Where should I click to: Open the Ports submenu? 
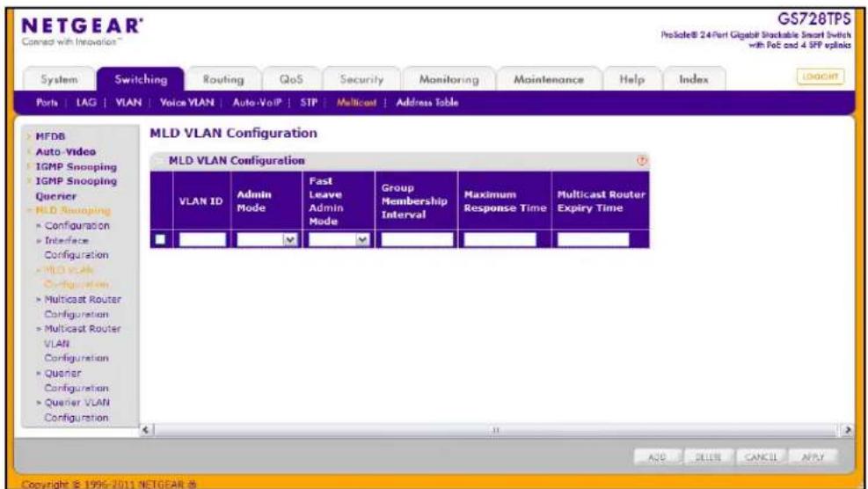(x=47, y=102)
